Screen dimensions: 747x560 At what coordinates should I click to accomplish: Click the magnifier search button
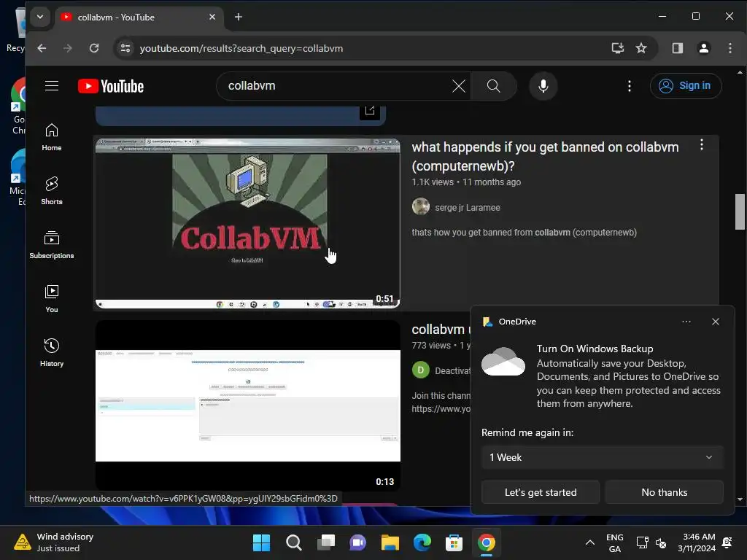[494, 86]
